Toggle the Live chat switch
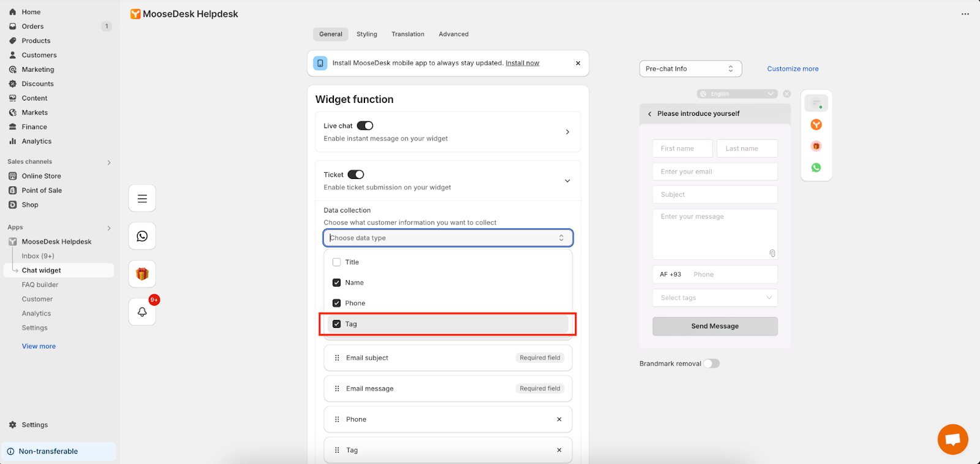Viewport: 980px width, 464px height. (x=365, y=126)
